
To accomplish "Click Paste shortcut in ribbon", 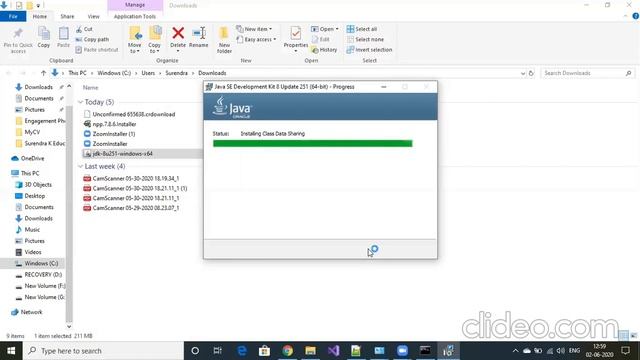I will [x=97, y=49].
